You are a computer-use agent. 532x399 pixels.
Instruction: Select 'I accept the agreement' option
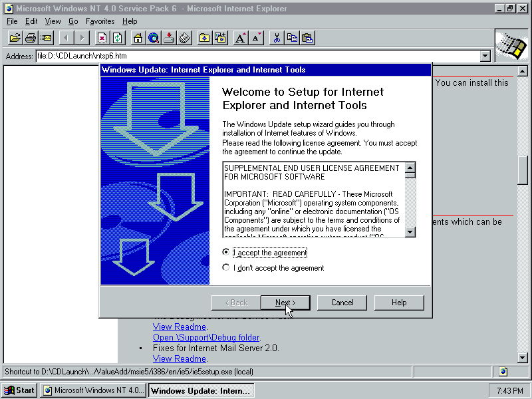click(x=227, y=253)
